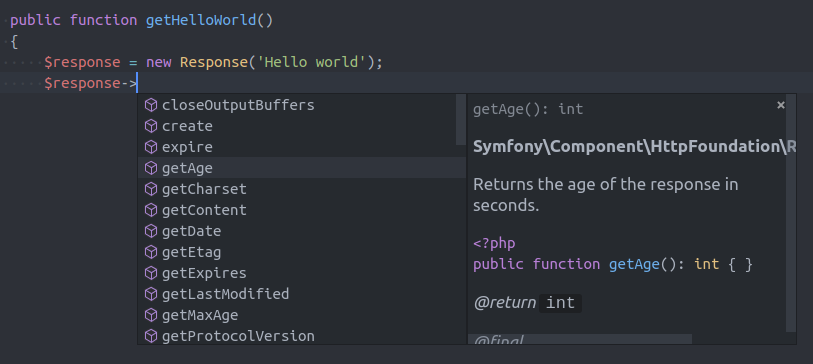The height and width of the screenshot is (364, 813).
Task: Click the cube icon next to getProtocolVersion
Action: [151, 336]
